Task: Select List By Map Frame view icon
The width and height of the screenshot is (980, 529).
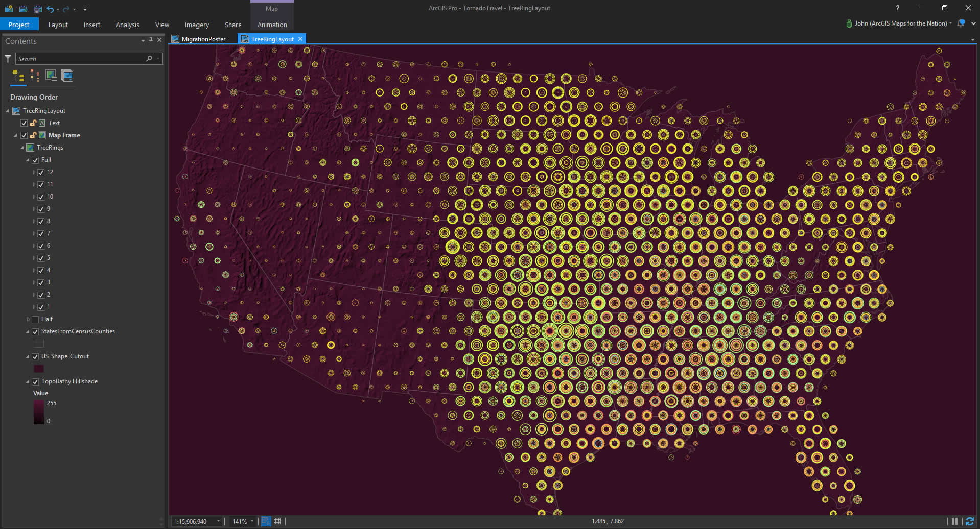Action: (51, 76)
